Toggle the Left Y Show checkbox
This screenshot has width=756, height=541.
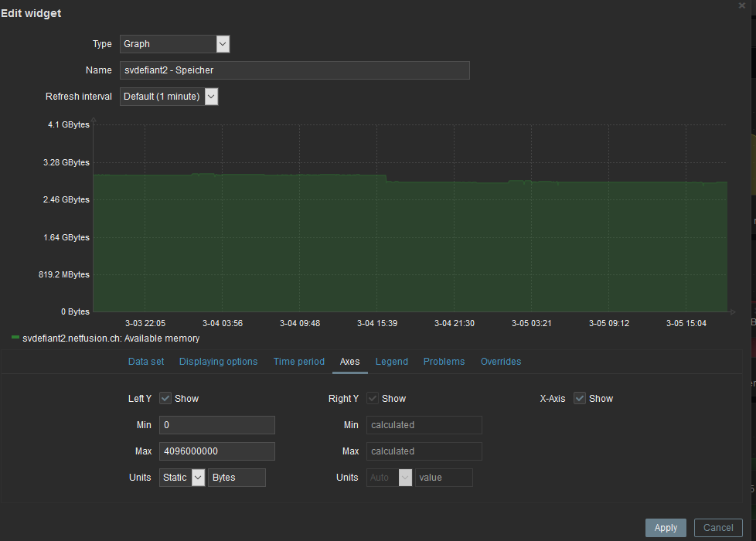165,399
